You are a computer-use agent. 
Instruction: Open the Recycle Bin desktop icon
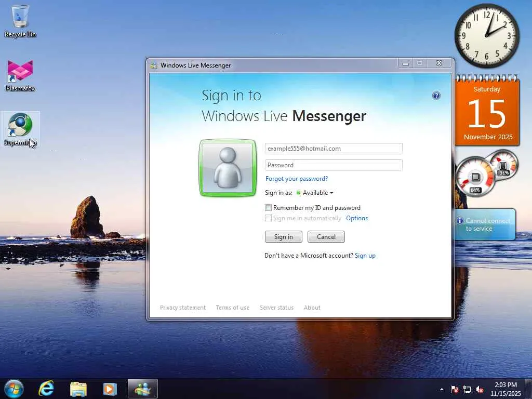coord(20,21)
